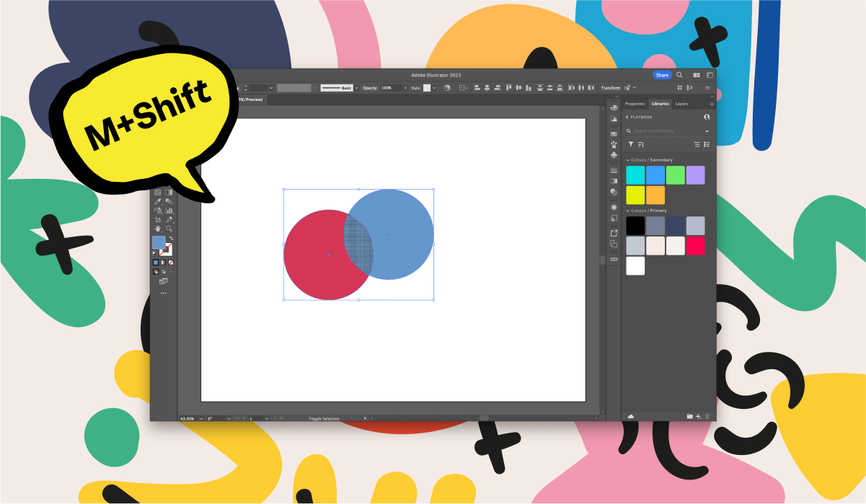The width and height of the screenshot is (866, 504).
Task: Swap the fill and stroke colors
Action: click(x=172, y=237)
